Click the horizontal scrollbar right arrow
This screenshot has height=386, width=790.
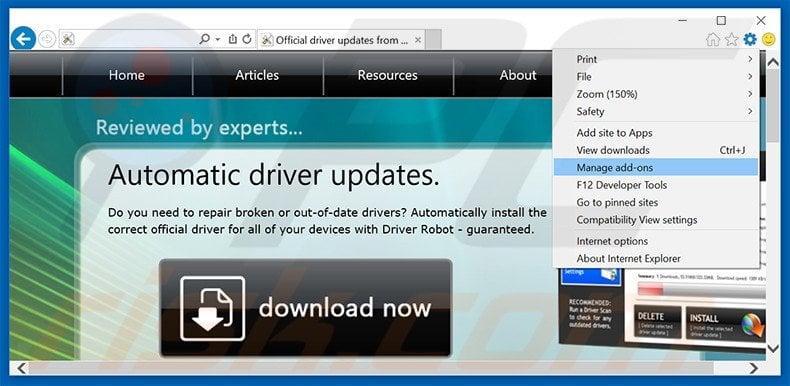coord(754,368)
